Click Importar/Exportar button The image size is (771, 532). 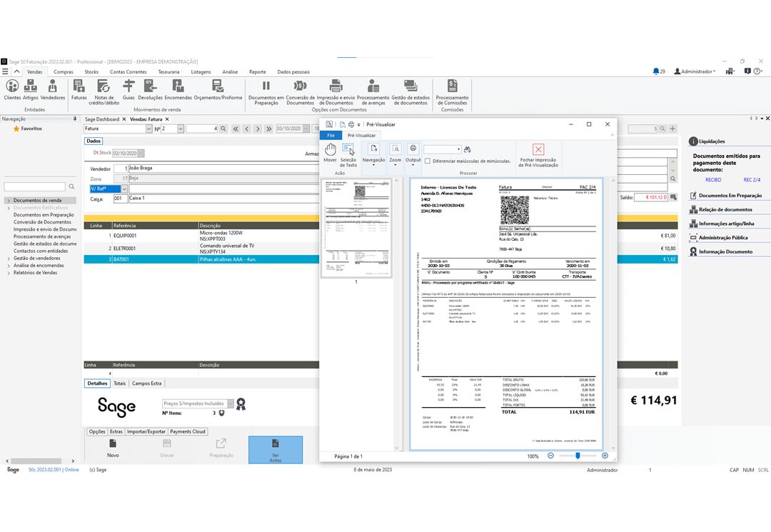coord(146,432)
